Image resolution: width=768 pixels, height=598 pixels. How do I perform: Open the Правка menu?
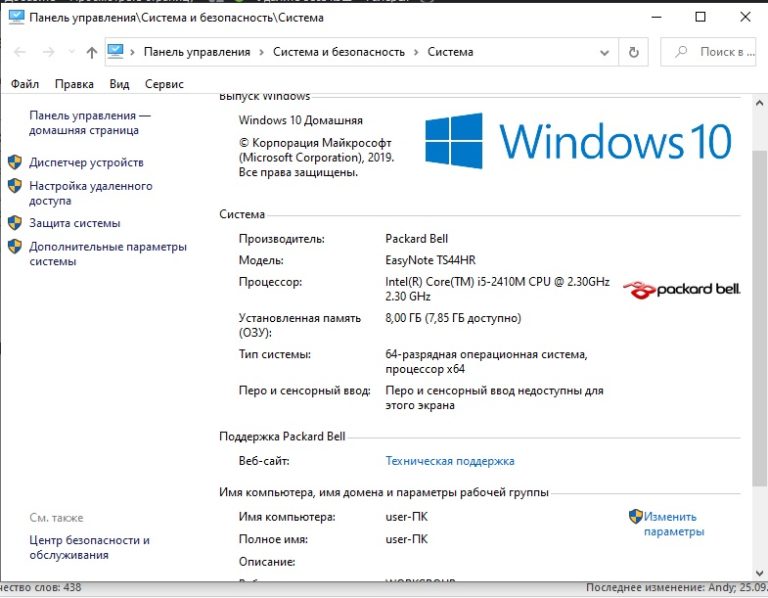74,84
